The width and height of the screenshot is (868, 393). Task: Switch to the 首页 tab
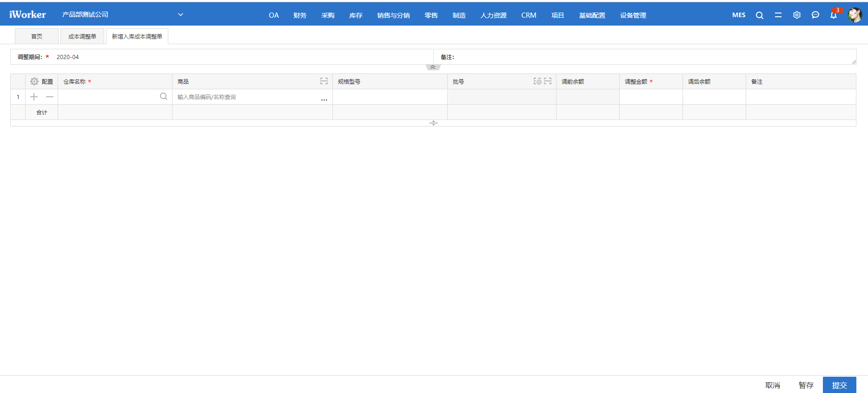coord(37,36)
